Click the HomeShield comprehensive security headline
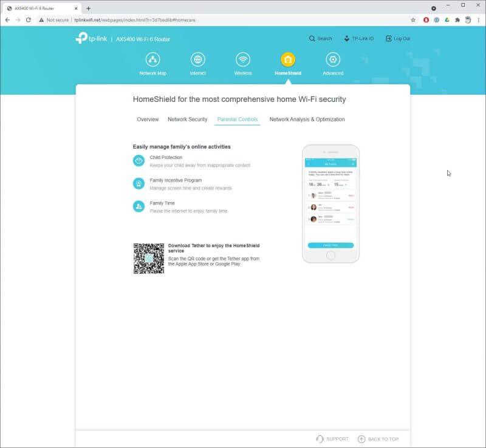Image resolution: width=486 pixels, height=448 pixels. (239, 99)
